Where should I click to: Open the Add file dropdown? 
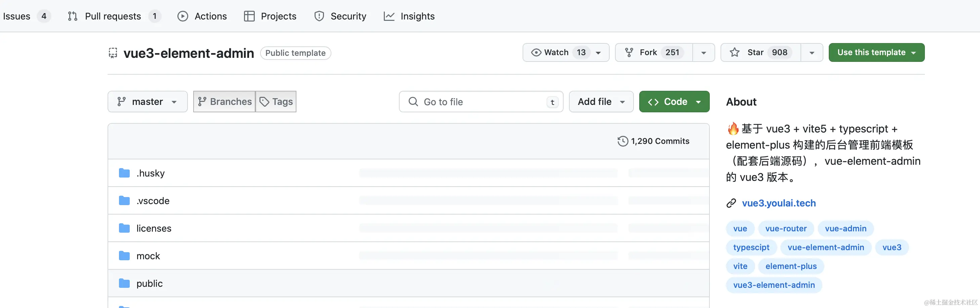[x=601, y=102]
